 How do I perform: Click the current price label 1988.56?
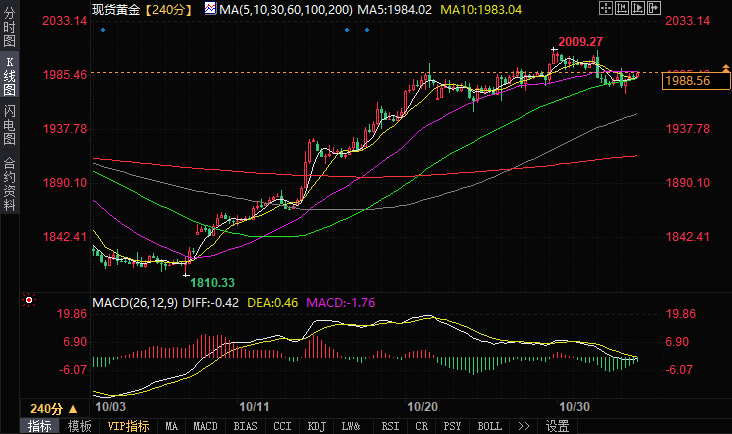(686, 80)
